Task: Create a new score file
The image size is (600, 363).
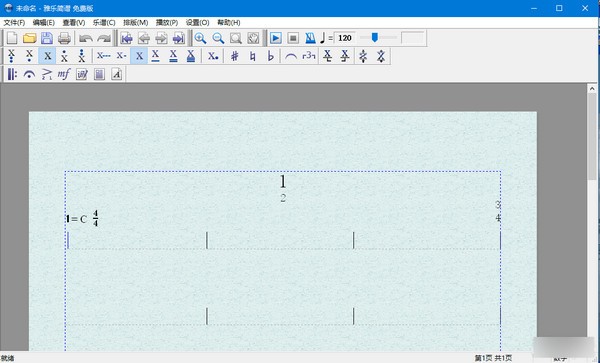Action: [12, 38]
